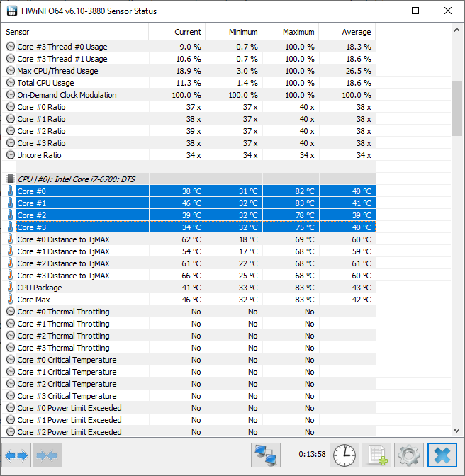This screenshot has height=476, width=465.
Task: Click thermometer icon for Core #2 row
Action: click(x=11, y=215)
